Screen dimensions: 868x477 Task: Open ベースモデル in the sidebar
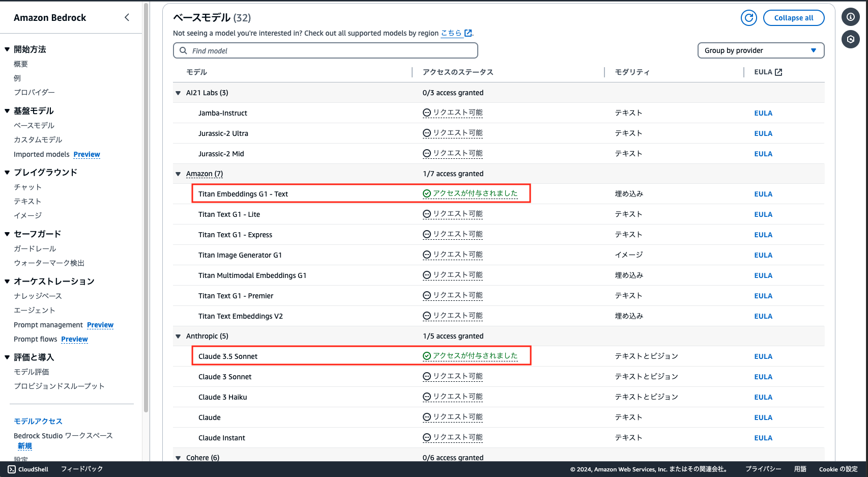click(34, 126)
